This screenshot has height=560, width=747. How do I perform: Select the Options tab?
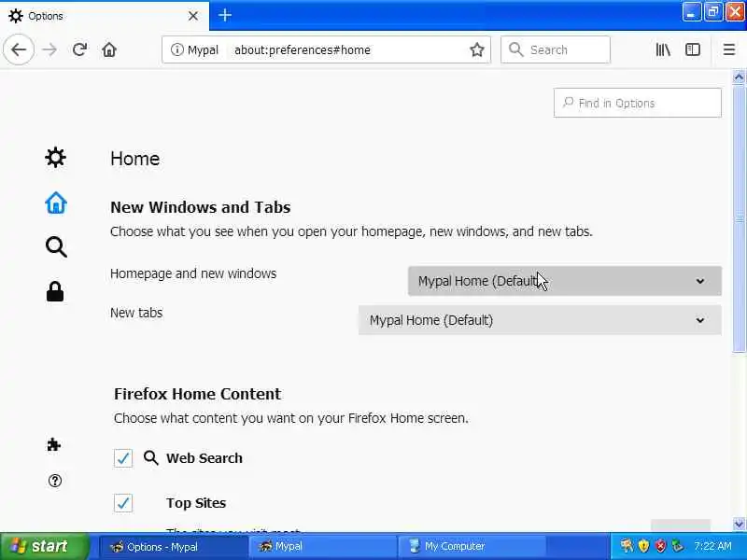pos(105,16)
